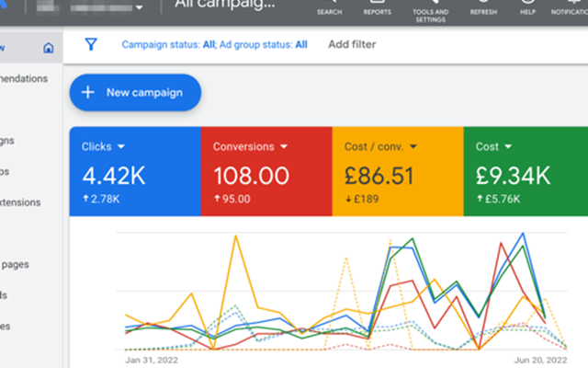The height and width of the screenshot is (368, 588).
Task: Click the filter funnel icon
Action: coord(91,44)
